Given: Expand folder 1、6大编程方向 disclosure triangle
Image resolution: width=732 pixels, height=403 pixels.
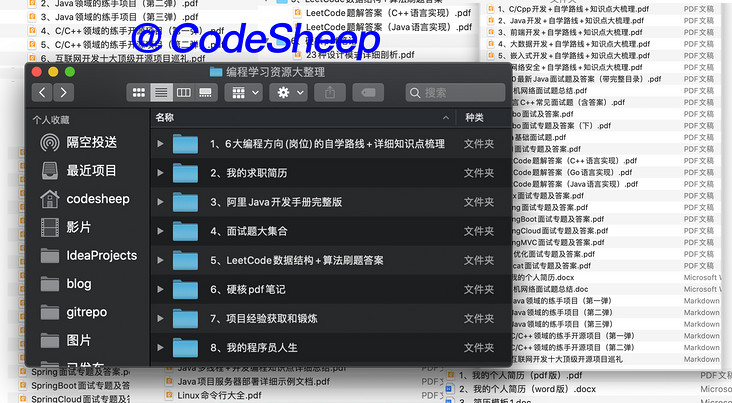Looking at the screenshot, I should pyautogui.click(x=160, y=144).
